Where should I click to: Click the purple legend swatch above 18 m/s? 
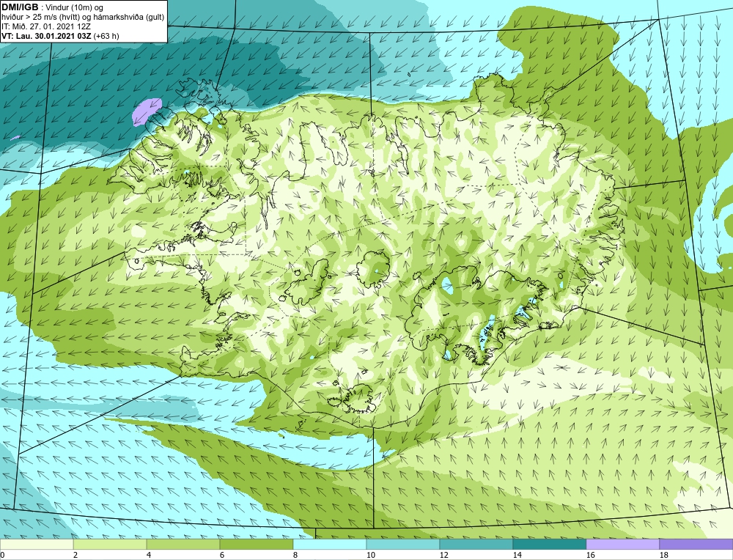coord(696,545)
